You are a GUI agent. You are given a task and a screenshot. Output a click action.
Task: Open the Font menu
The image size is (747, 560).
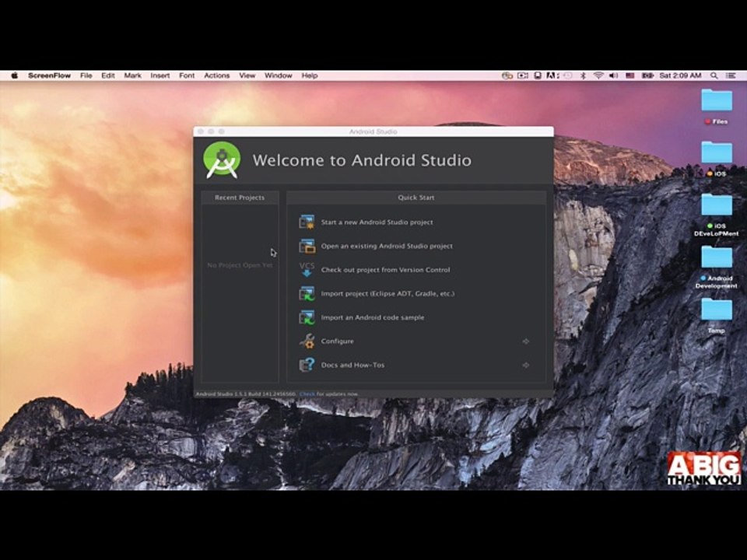click(x=187, y=75)
